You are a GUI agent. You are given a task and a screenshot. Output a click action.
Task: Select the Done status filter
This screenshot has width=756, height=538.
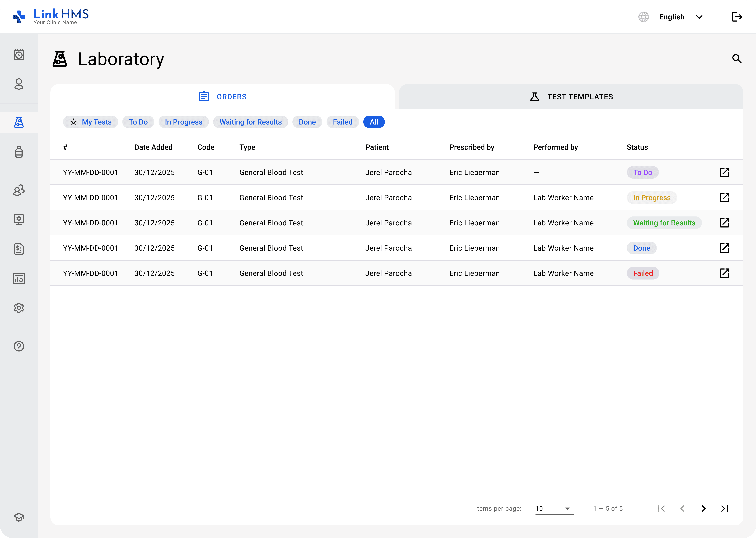pyautogui.click(x=307, y=122)
